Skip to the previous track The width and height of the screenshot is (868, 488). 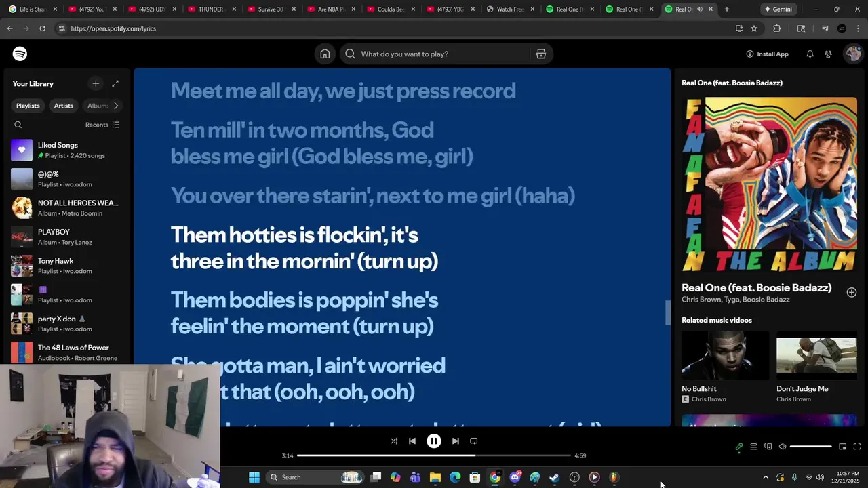point(412,441)
